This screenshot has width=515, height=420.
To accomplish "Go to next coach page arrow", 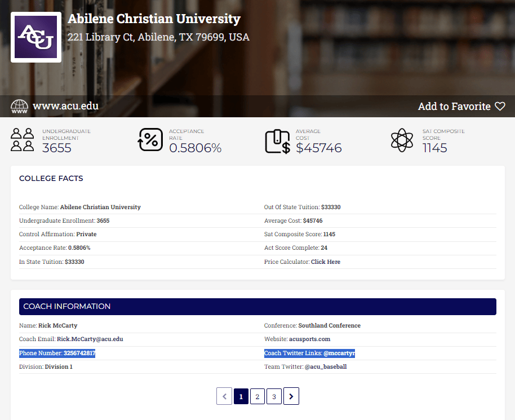I will tap(291, 396).
